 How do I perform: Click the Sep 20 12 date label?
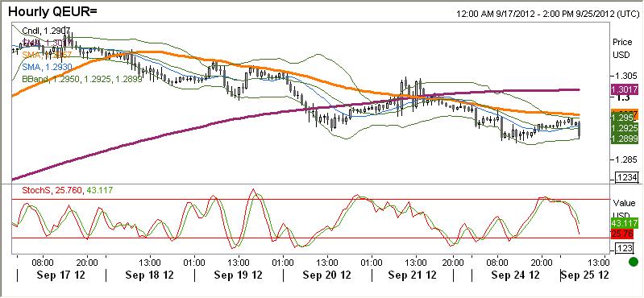click(x=327, y=275)
